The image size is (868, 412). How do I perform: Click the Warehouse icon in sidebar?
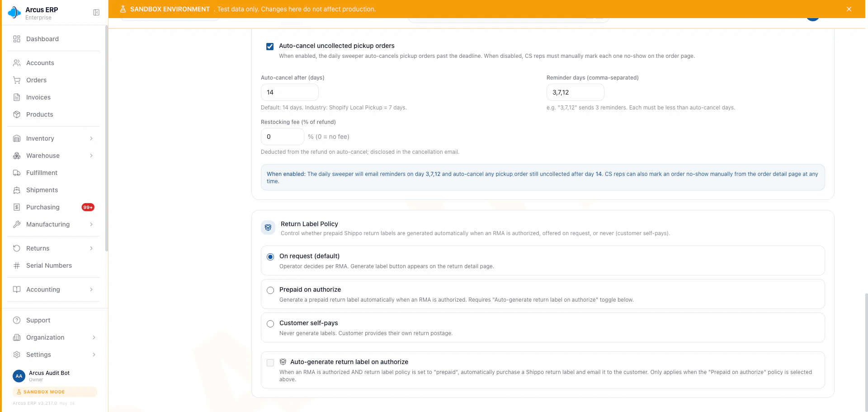(17, 156)
